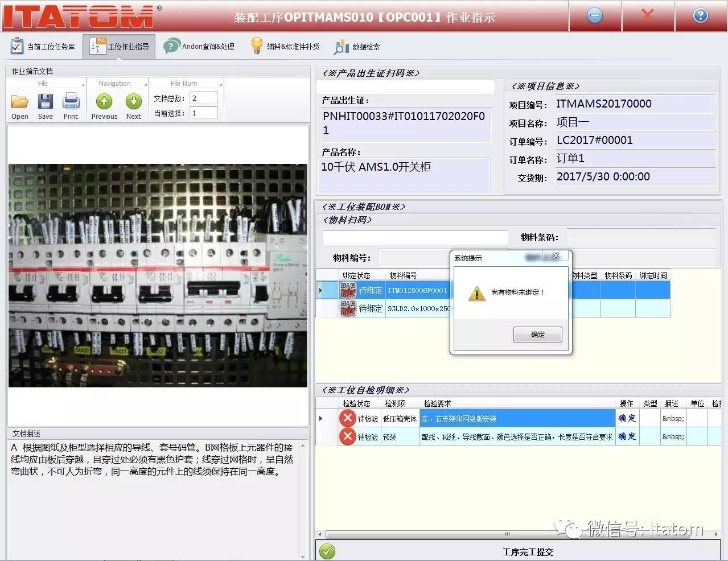Open 当前工位任务库 tab
This screenshot has height=561, width=728.
pyautogui.click(x=43, y=47)
